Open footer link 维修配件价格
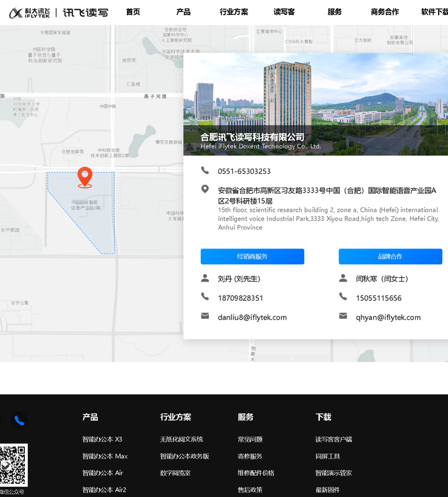The image size is (448, 497). 256,473
